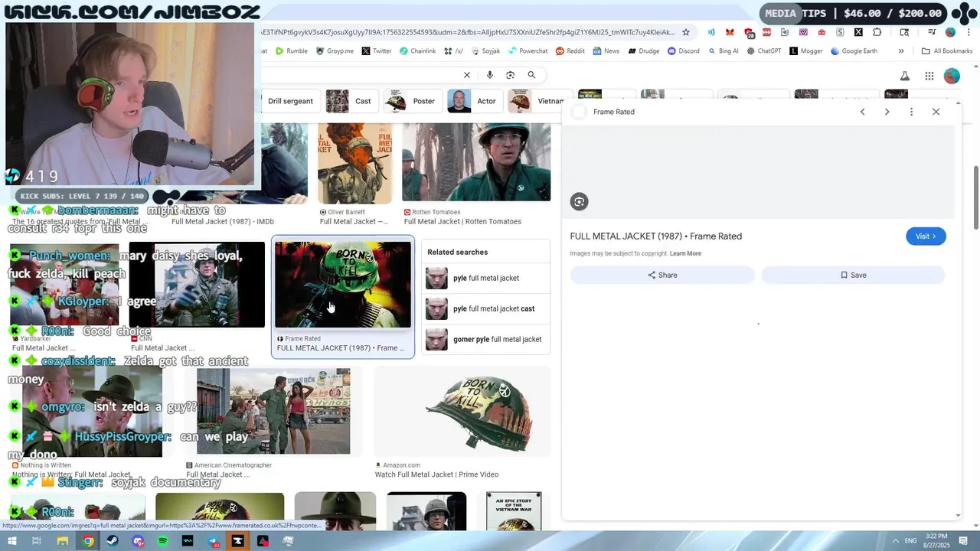The width and height of the screenshot is (980, 551).
Task: Open the All Bookmarks folder
Action: coord(947,51)
